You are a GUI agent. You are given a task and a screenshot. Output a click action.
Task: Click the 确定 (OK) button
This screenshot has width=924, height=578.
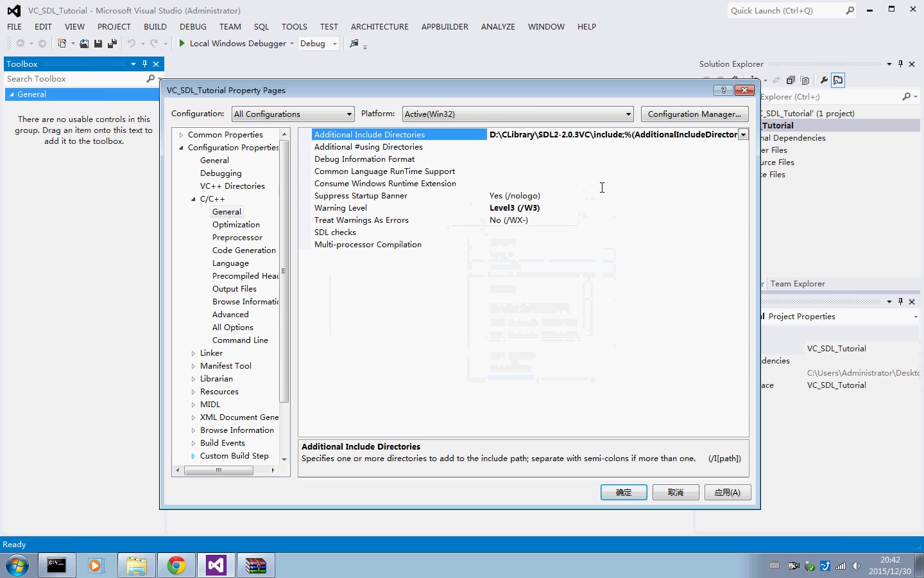pyautogui.click(x=624, y=492)
